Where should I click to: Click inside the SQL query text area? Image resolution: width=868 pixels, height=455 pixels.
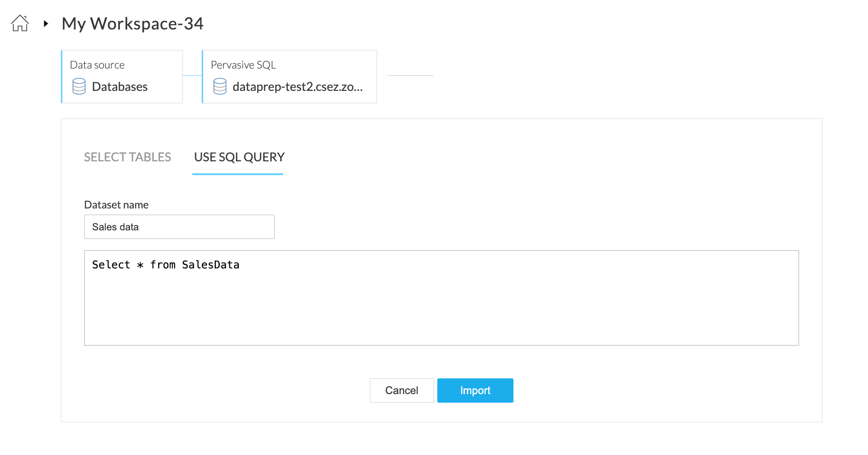[442, 298]
